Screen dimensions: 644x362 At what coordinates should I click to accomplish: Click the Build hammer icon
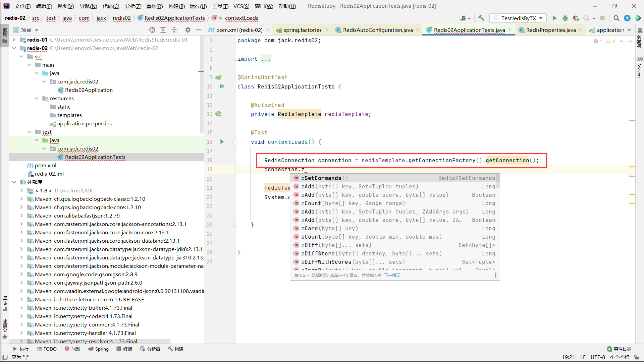pyautogui.click(x=481, y=18)
